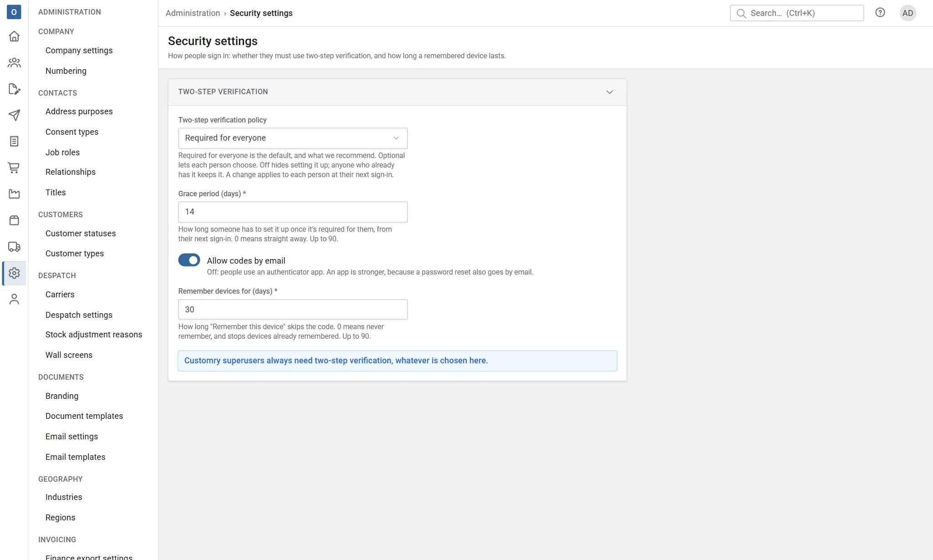
Task: Click the blue O logo icon
Action: point(14,12)
